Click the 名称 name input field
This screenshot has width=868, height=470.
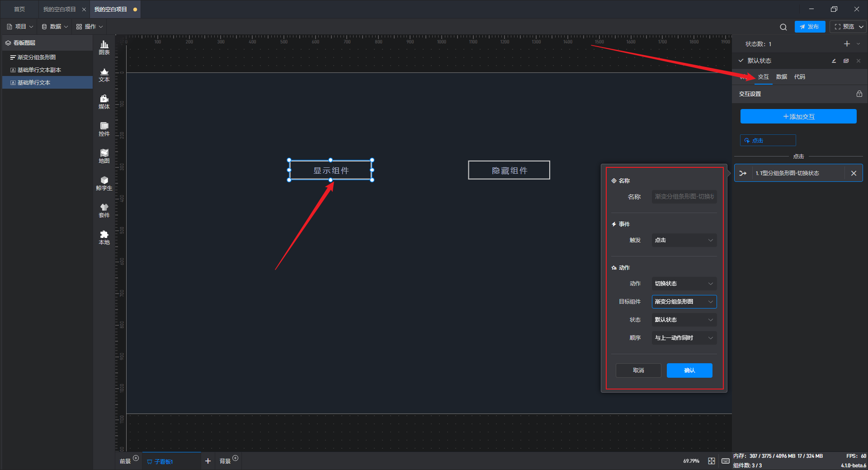(684, 197)
